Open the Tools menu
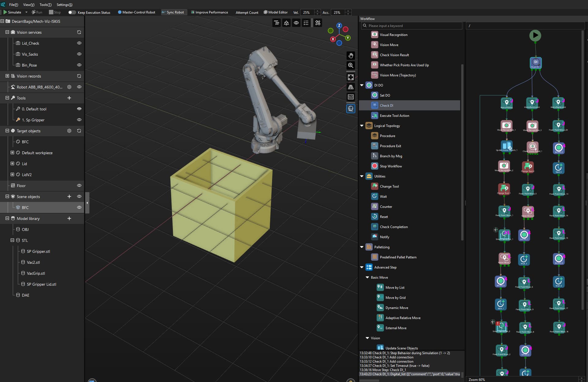This screenshot has width=588, height=382. [45, 5]
